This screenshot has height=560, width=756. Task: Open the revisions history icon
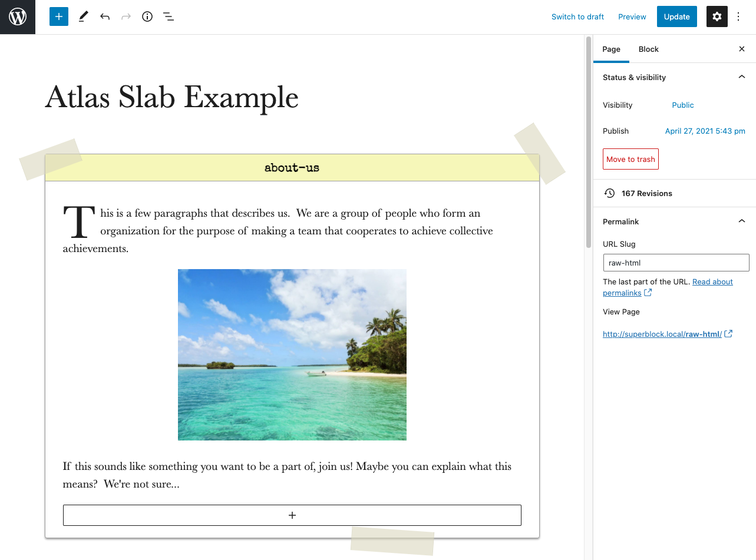609,193
